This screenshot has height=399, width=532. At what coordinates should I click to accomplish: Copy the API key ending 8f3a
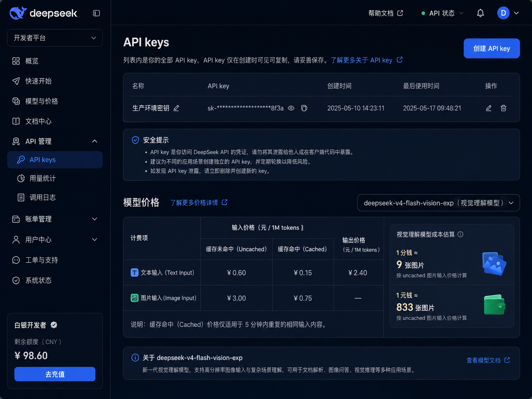[304, 108]
